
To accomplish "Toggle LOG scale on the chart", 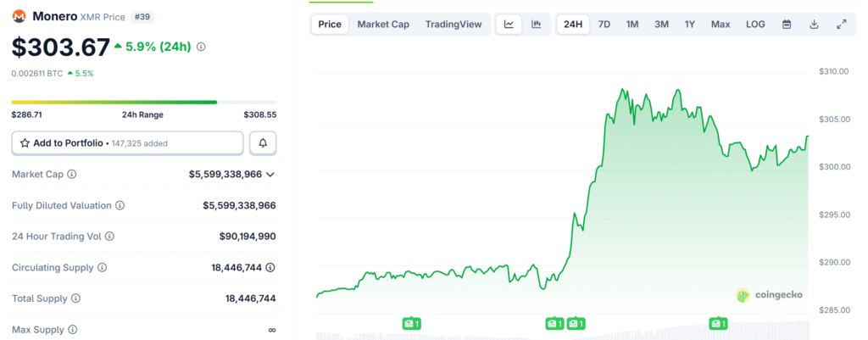I will [x=755, y=25].
